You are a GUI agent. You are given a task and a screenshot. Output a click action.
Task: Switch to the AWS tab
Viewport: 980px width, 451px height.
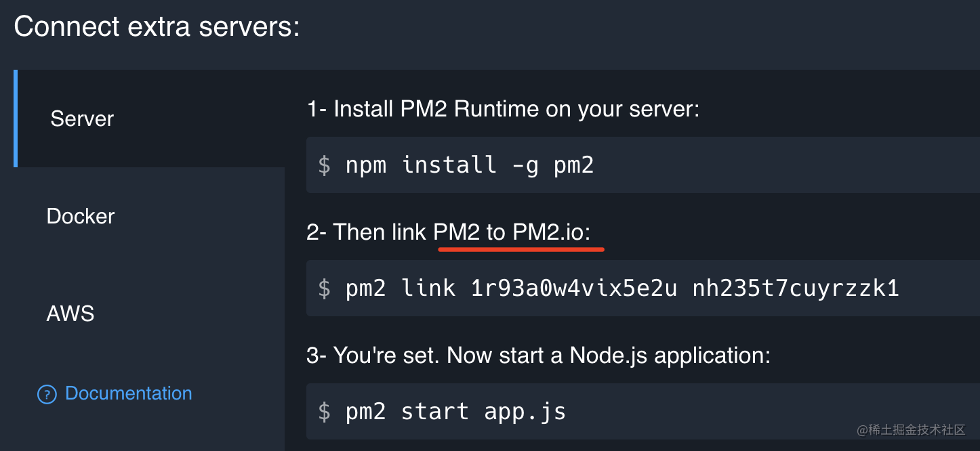click(70, 313)
